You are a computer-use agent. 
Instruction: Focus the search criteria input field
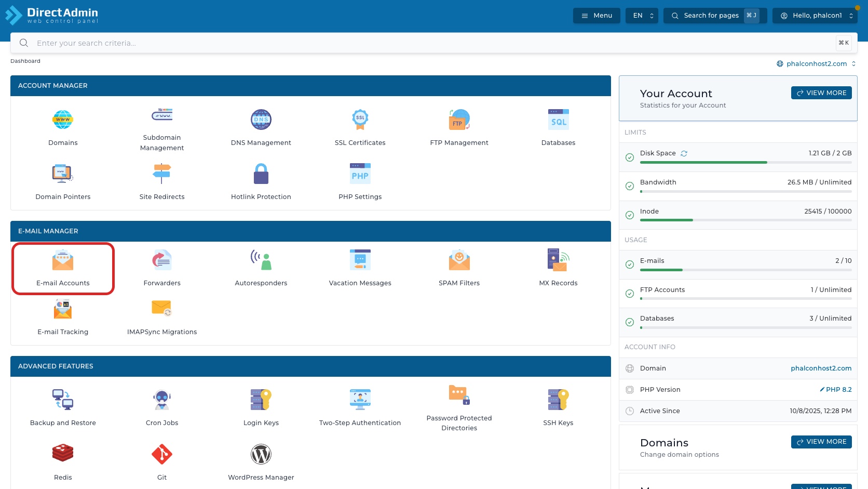tap(434, 43)
